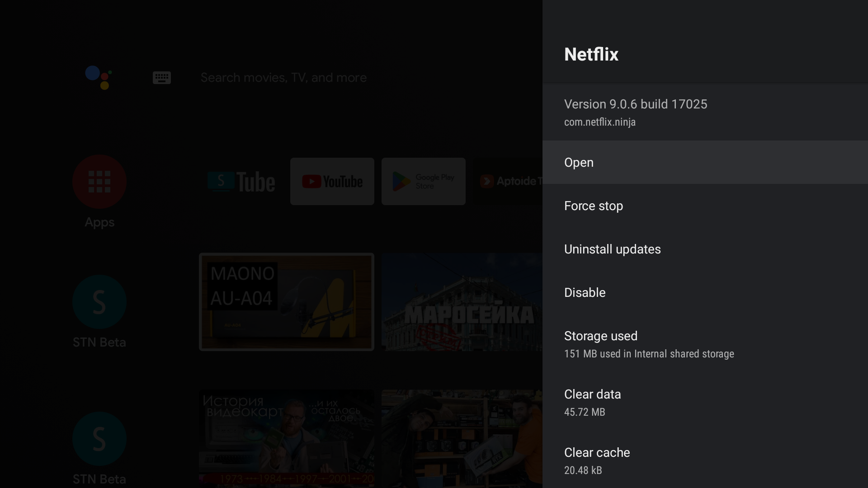Open the История видеокарт video thumbnail

click(287, 438)
